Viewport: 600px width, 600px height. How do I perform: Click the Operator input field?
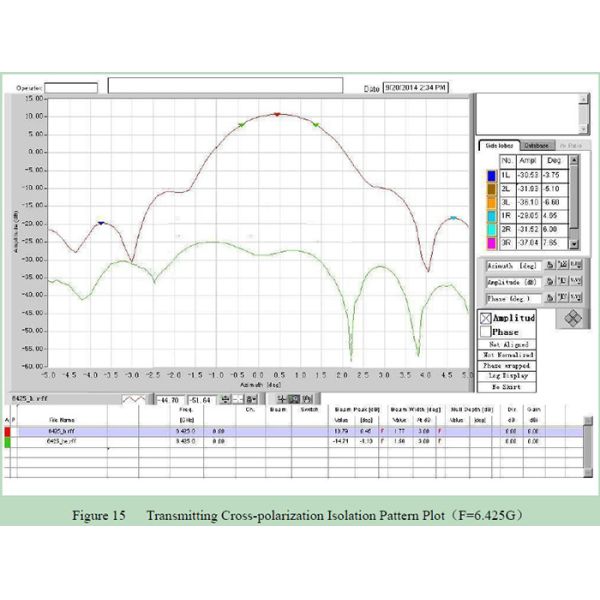(x=72, y=88)
